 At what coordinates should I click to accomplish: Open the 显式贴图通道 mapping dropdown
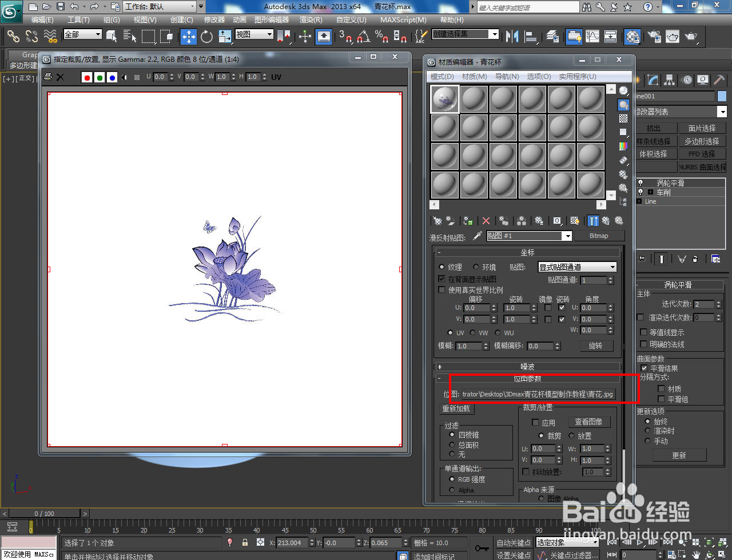click(578, 267)
